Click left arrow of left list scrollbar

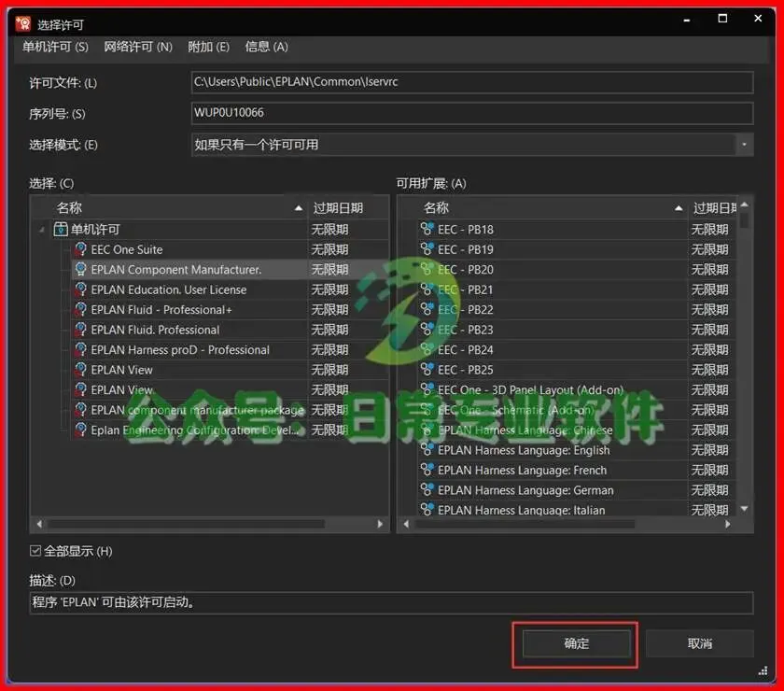pos(39,524)
